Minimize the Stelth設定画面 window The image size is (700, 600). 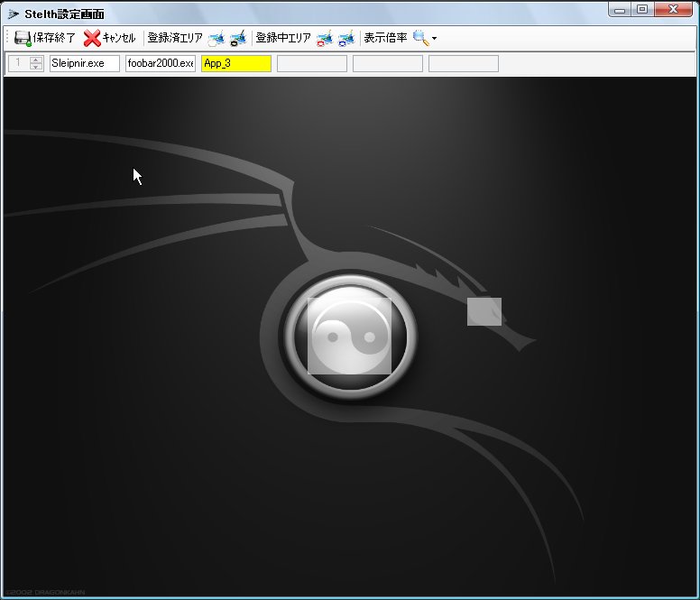pos(620,10)
